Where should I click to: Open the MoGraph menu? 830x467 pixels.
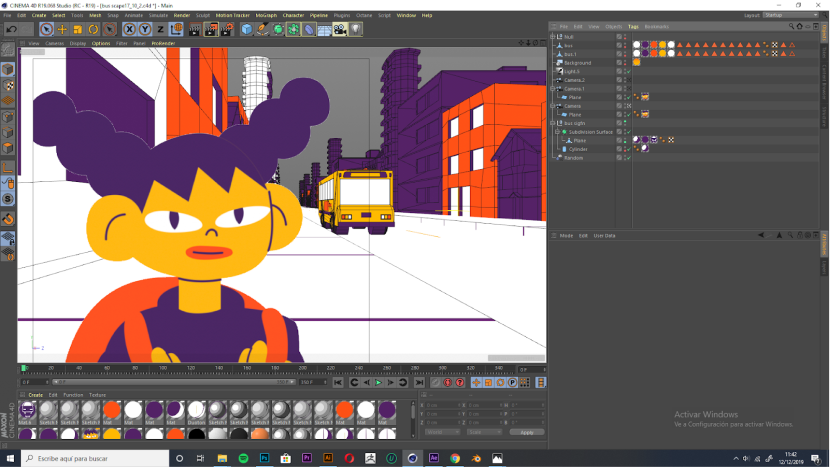click(266, 16)
